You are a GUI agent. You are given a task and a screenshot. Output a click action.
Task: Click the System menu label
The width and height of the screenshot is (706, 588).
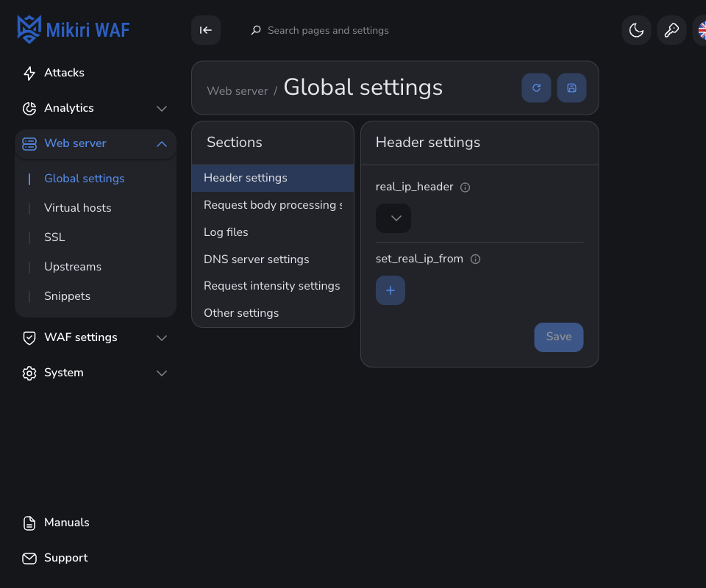(x=63, y=373)
